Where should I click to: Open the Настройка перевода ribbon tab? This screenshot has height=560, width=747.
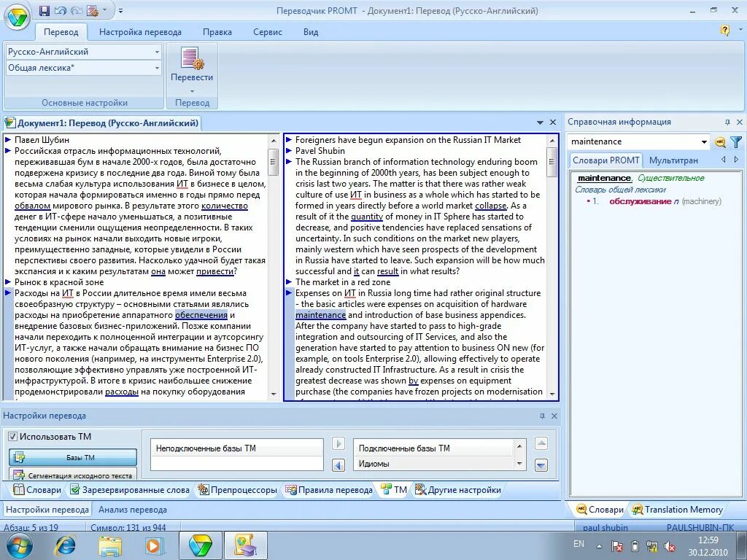[x=140, y=32]
